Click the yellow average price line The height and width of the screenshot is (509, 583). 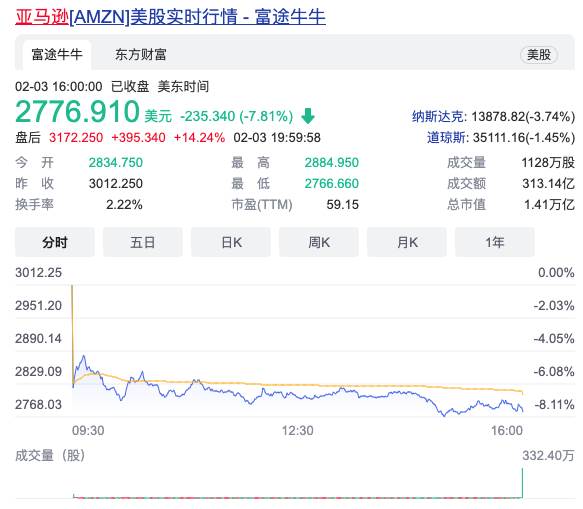point(297,384)
